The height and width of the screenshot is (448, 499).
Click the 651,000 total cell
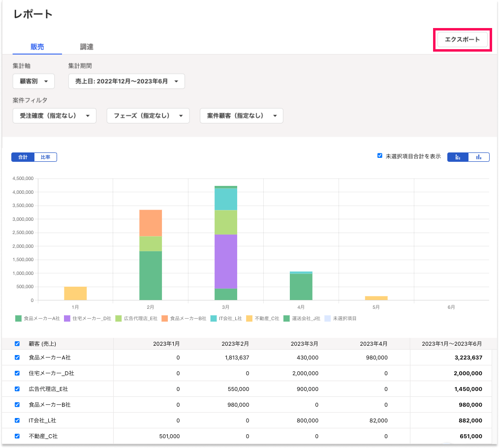(x=471, y=436)
